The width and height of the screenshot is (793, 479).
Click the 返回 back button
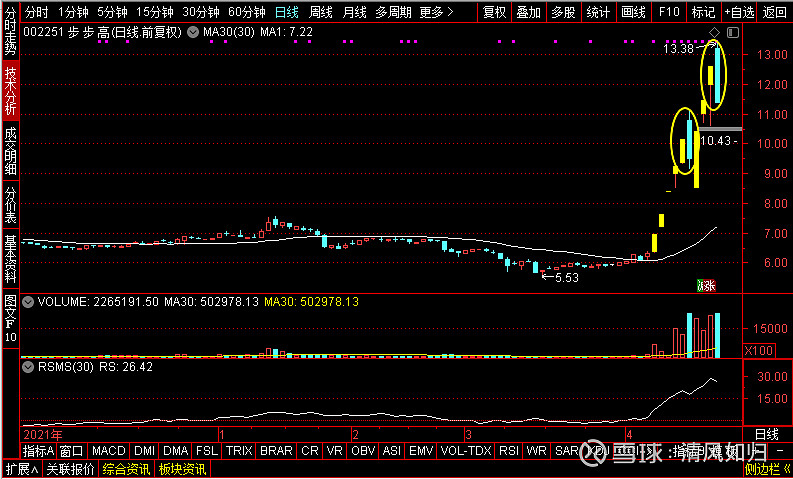(774, 12)
